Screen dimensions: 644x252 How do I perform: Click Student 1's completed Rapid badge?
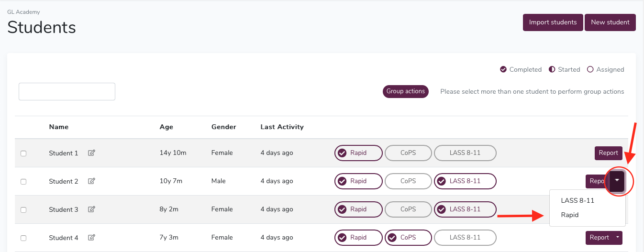point(358,153)
